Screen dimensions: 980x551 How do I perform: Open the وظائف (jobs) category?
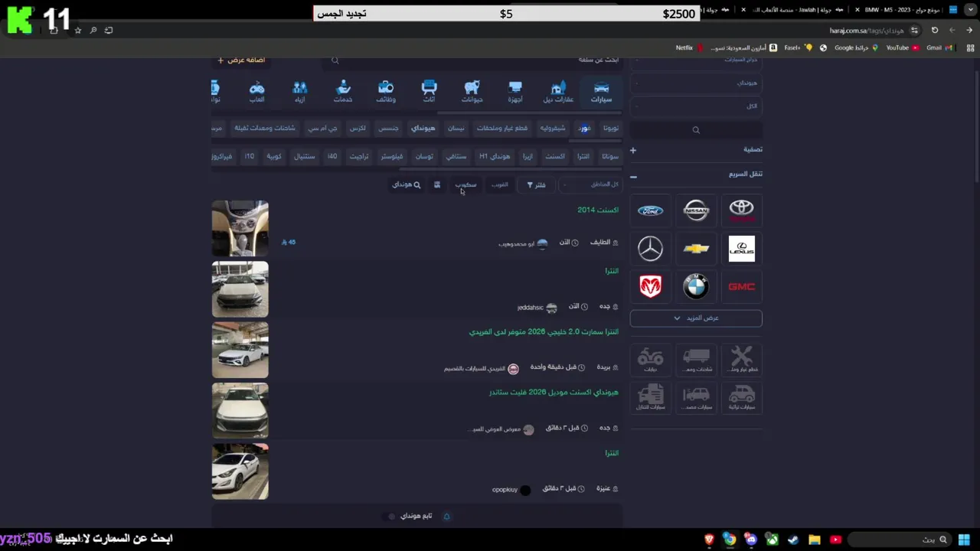tap(386, 92)
